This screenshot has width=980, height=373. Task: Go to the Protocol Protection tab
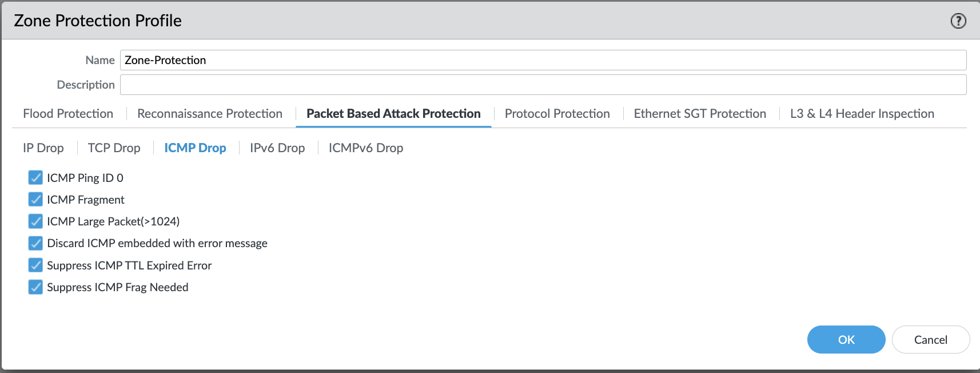coord(557,113)
